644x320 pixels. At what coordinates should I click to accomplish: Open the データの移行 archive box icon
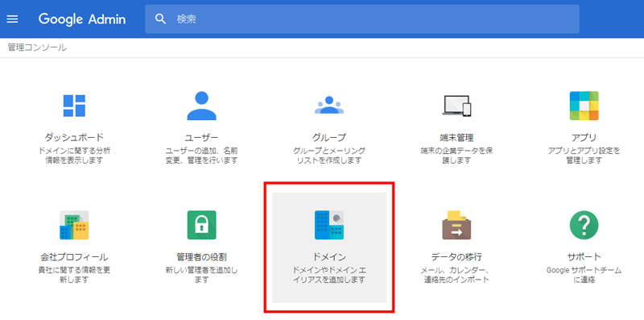tap(456, 225)
